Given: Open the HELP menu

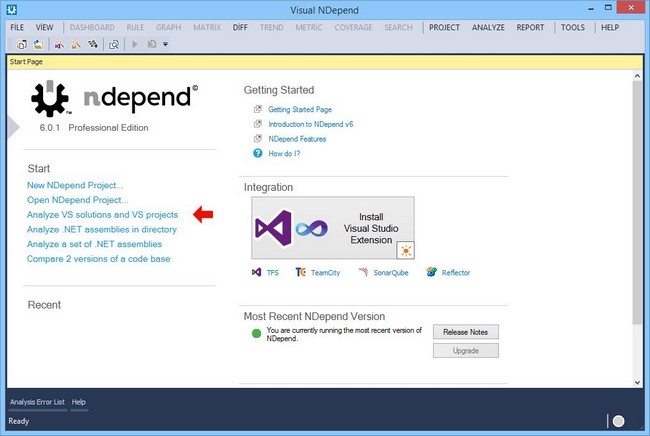Looking at the screenshot, I should click(x=610, y=27).
